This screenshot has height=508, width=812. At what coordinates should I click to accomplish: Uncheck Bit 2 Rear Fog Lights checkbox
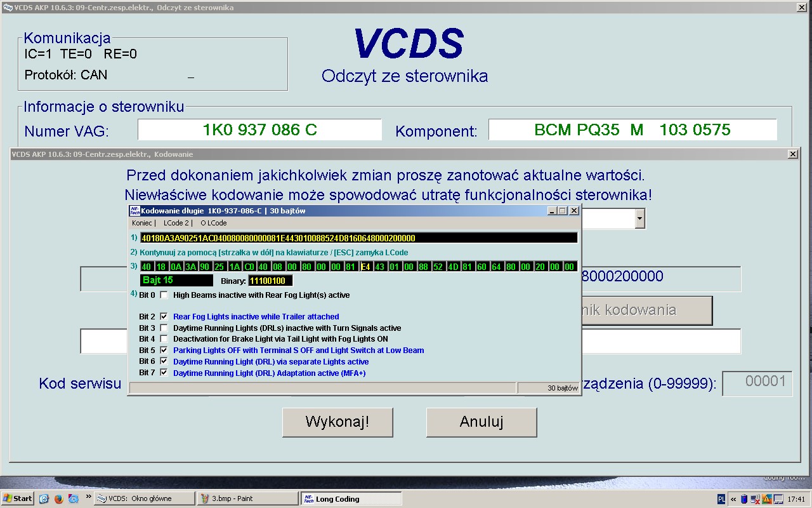click(x=164, y=316)
